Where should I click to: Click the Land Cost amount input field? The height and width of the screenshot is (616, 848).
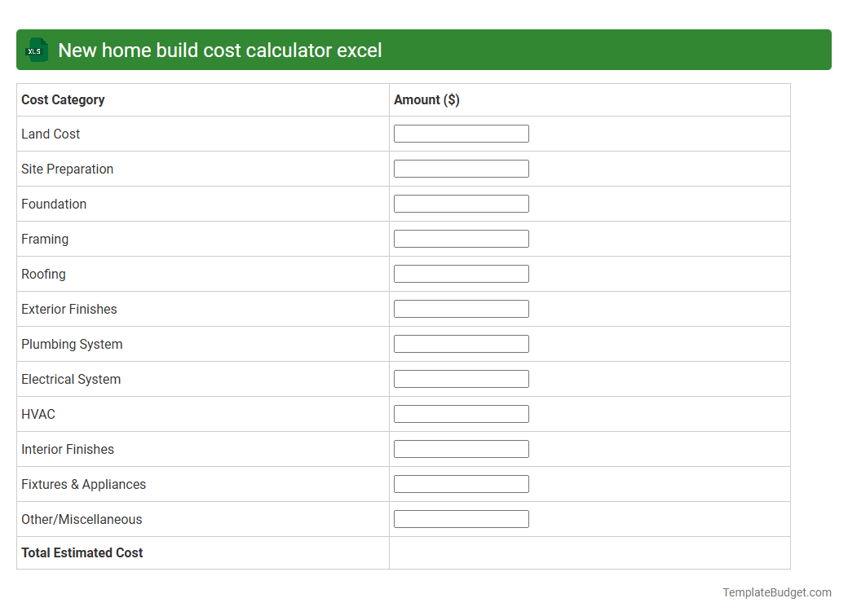point(461,133)
